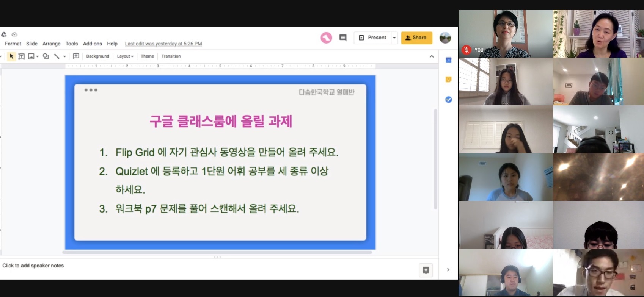The image size is (644, 297).
Task: Open comment history speech bubble icon
Action: 343,38
